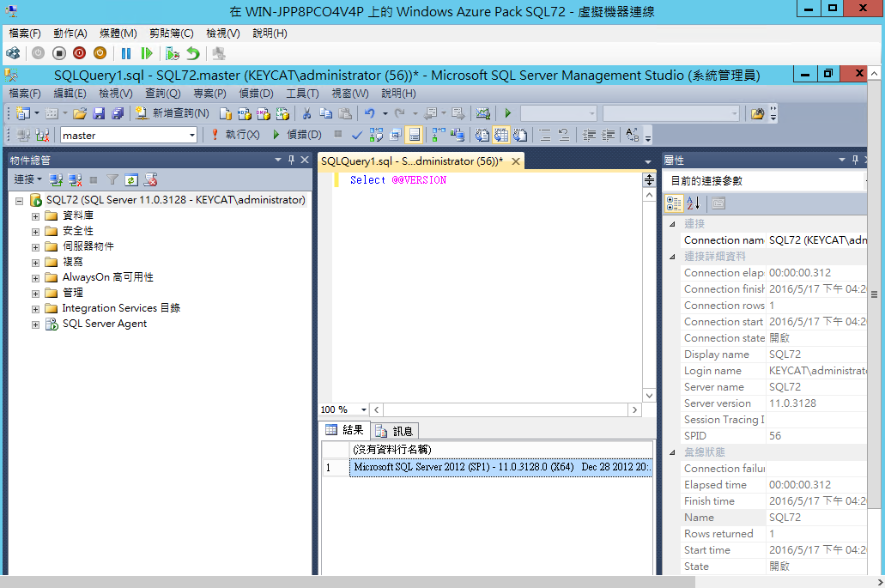Screen dimensions: 885x588
Task: Click the Properties Categorized view button
Action: pyautogui.click(x=674, y=203)
